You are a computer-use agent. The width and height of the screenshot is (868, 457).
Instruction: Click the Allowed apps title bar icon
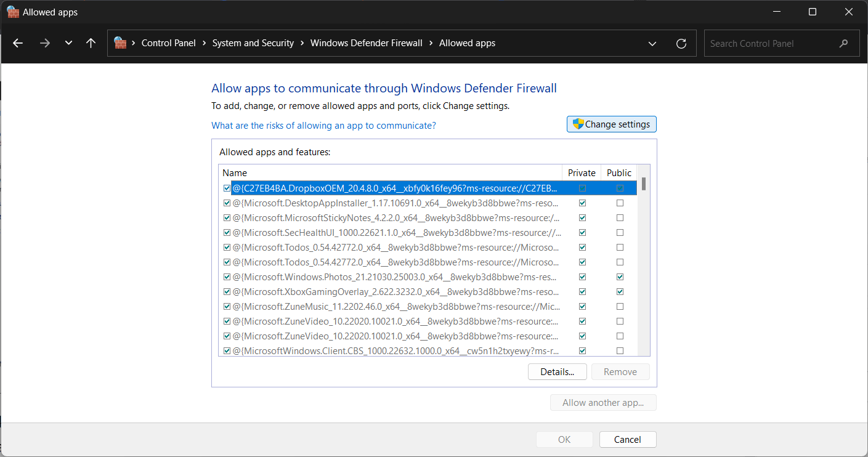click(12, 12)
